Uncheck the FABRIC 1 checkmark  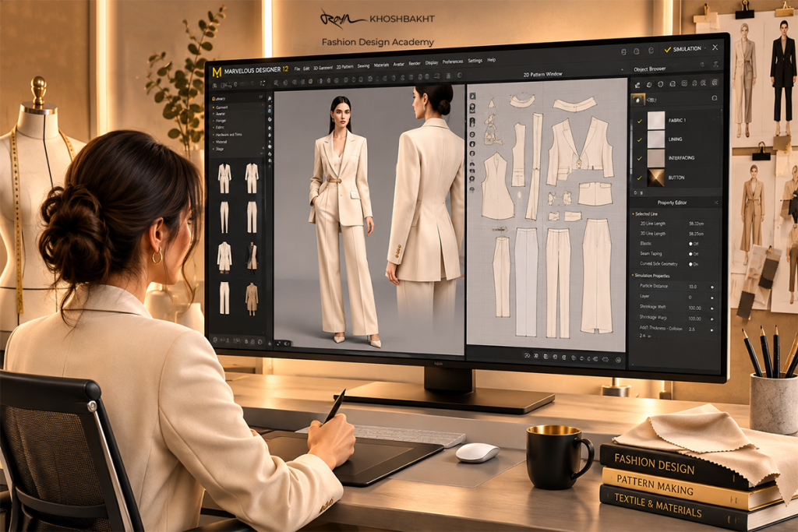640,121
